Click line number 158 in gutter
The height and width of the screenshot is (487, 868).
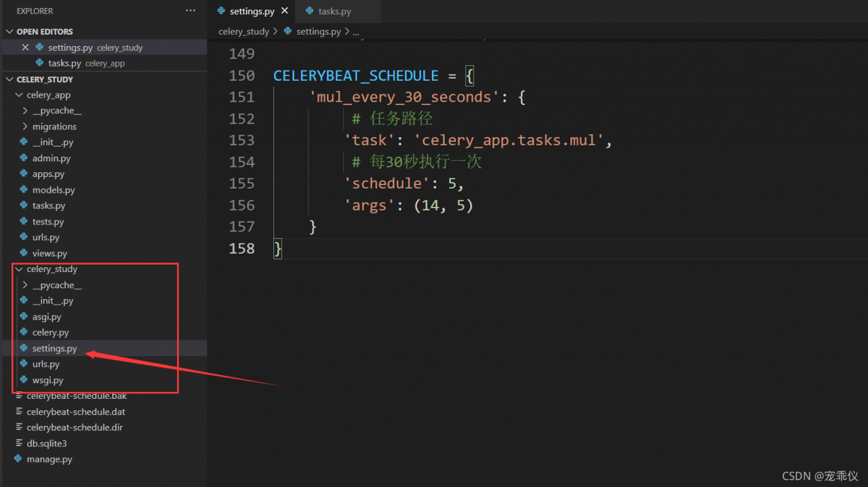(242, 248)
